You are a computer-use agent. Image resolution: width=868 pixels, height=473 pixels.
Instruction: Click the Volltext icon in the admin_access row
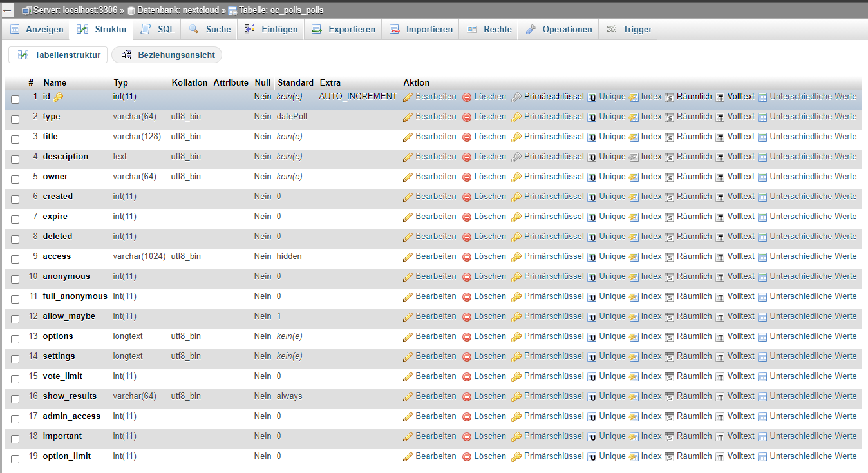[721, 417]
